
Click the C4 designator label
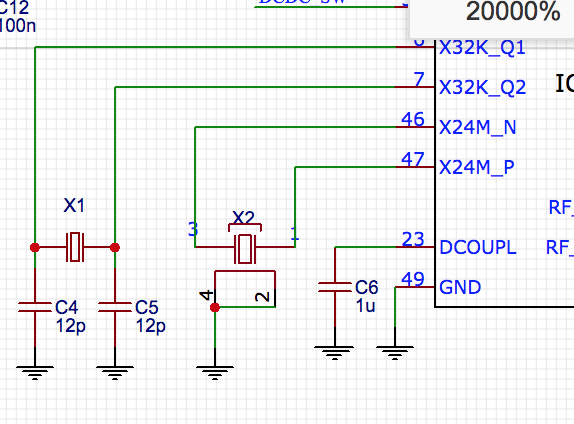[67, 307]
